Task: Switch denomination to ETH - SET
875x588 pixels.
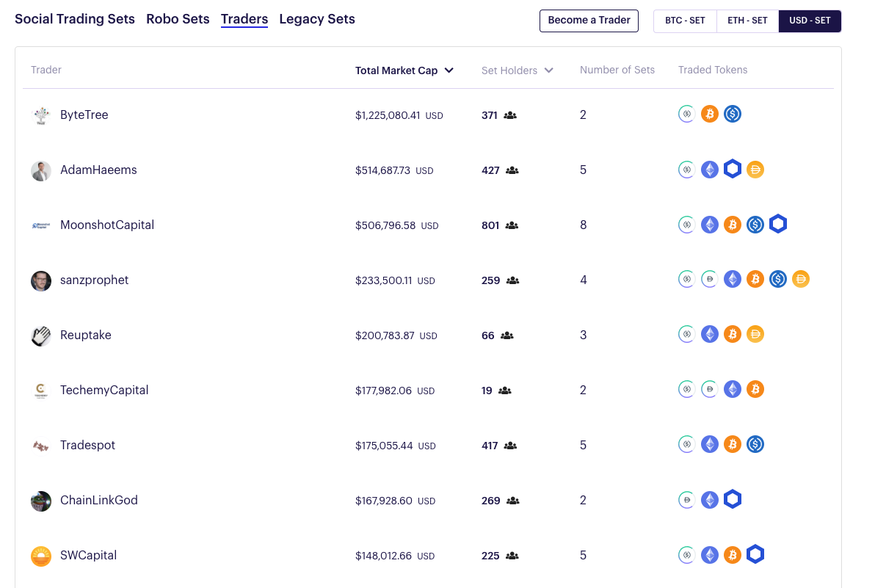Action: (x=747, y=21)
